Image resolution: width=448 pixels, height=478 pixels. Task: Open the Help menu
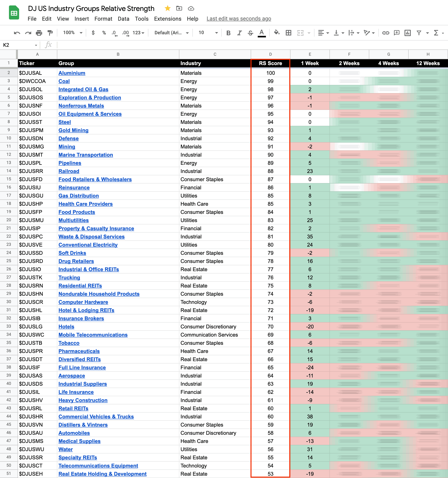[x=192, y=19]
